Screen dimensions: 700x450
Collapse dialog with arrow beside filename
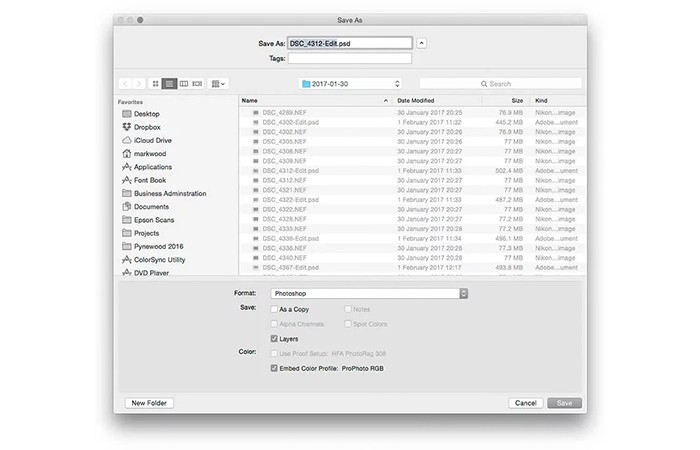pos(421,43)
